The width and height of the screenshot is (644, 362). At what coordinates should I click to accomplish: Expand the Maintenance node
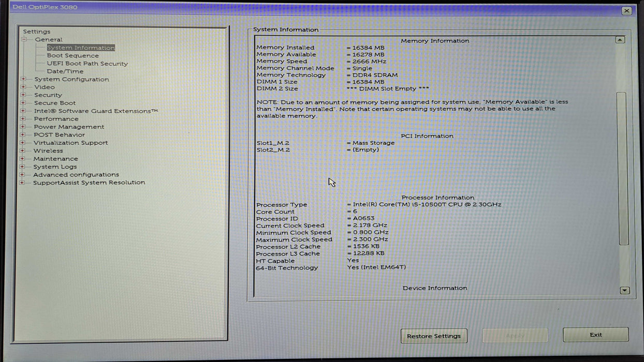pyautogui.click(x=22, y=159)
